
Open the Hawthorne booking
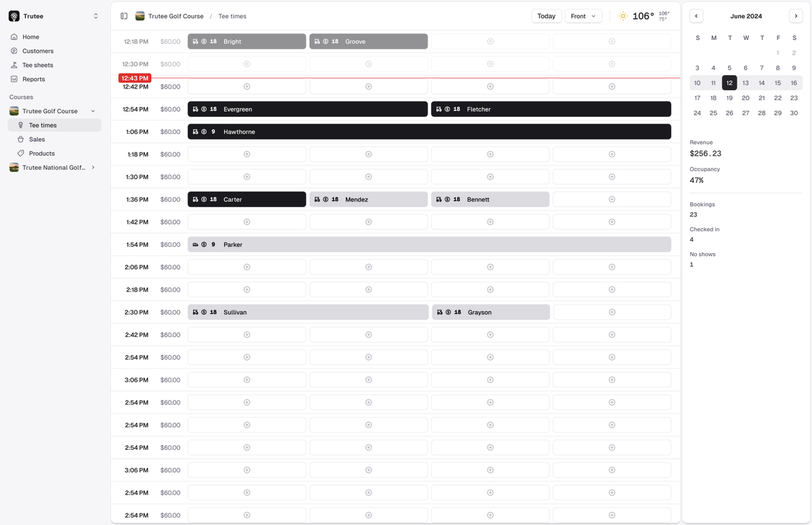[430, 132]
